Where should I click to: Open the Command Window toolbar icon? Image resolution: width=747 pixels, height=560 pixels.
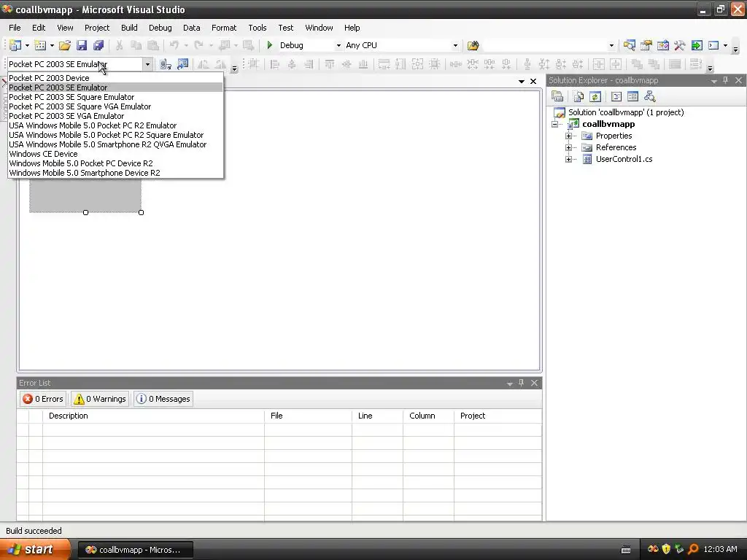pyautogui.click(x=713, y=45)
